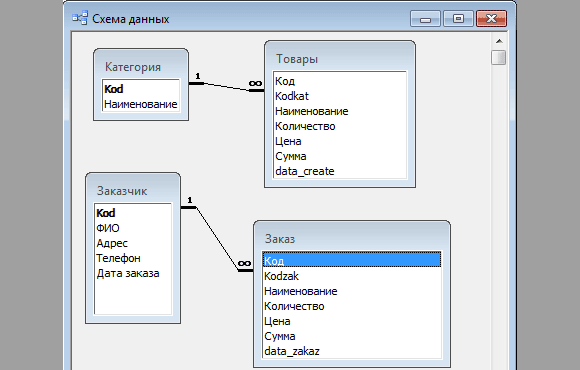The image size is (580, 370).
Task: Select Kod field in Категория table
Action: click(141, 89)
